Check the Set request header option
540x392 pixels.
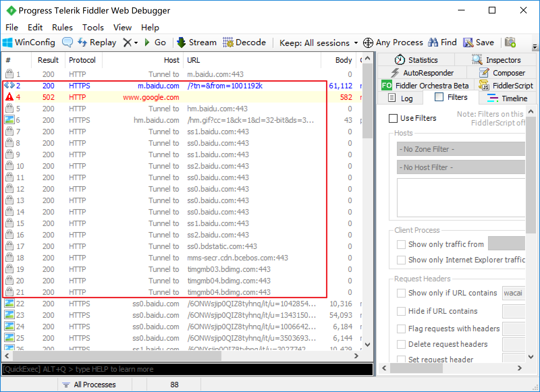pyautogui.click(x=401, y=360)
